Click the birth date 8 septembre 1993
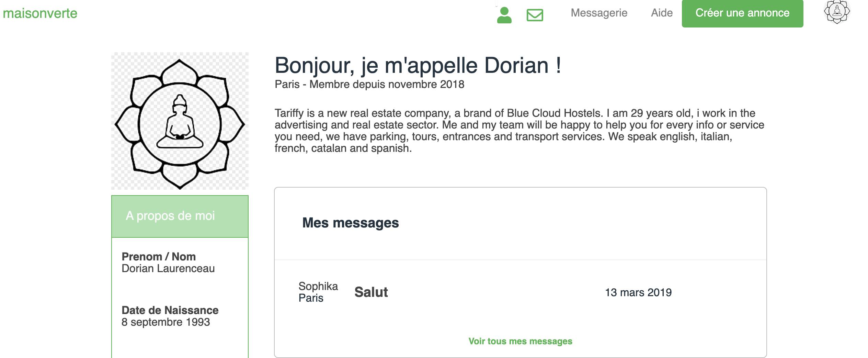 166,322
